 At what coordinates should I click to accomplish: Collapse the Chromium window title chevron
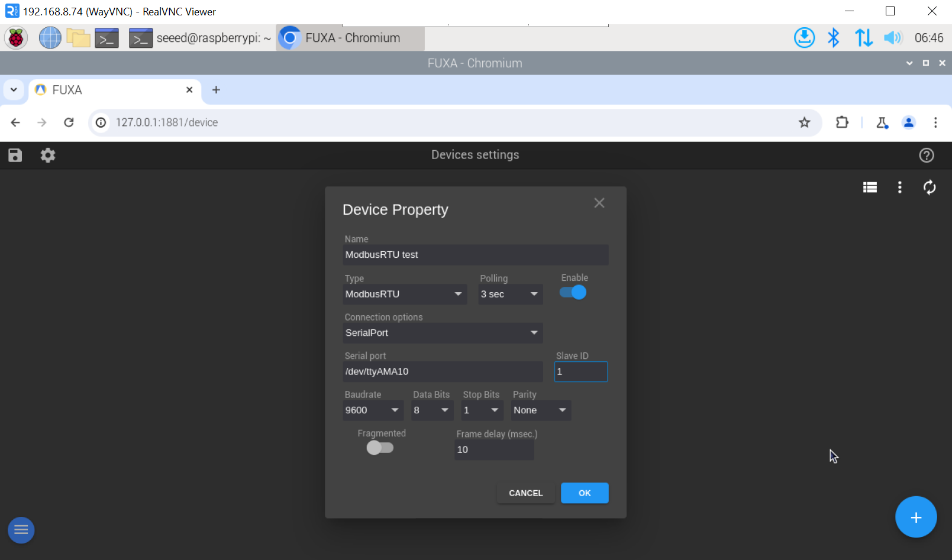tap(909, 63)
